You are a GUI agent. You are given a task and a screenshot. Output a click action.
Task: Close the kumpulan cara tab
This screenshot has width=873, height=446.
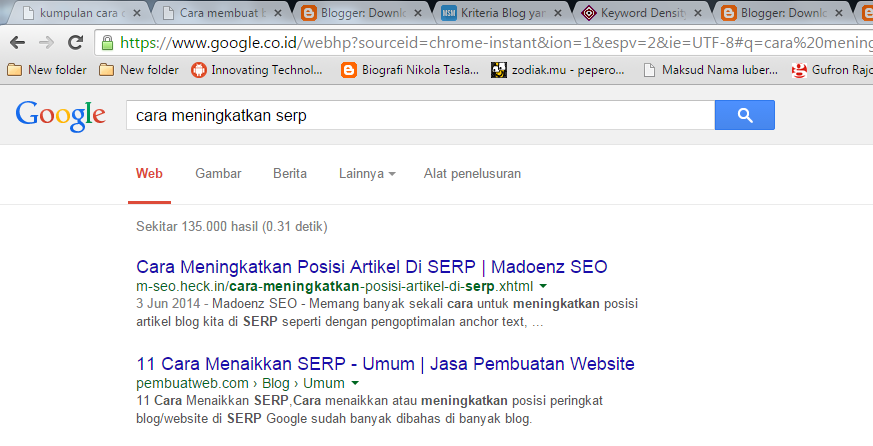[137, 13]
